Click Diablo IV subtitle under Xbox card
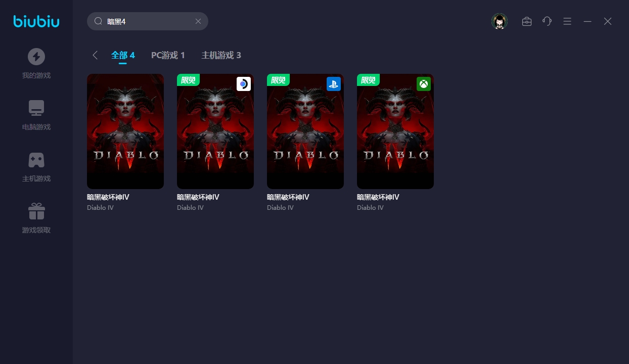This screenshot has height=364, width=629. [370, 208]
